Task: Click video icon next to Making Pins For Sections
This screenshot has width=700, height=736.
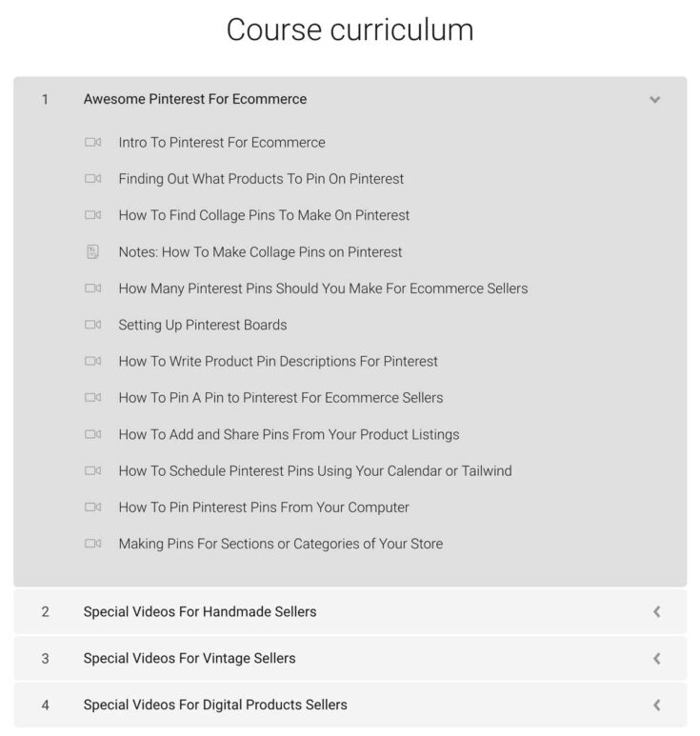Action: point(92,544)
